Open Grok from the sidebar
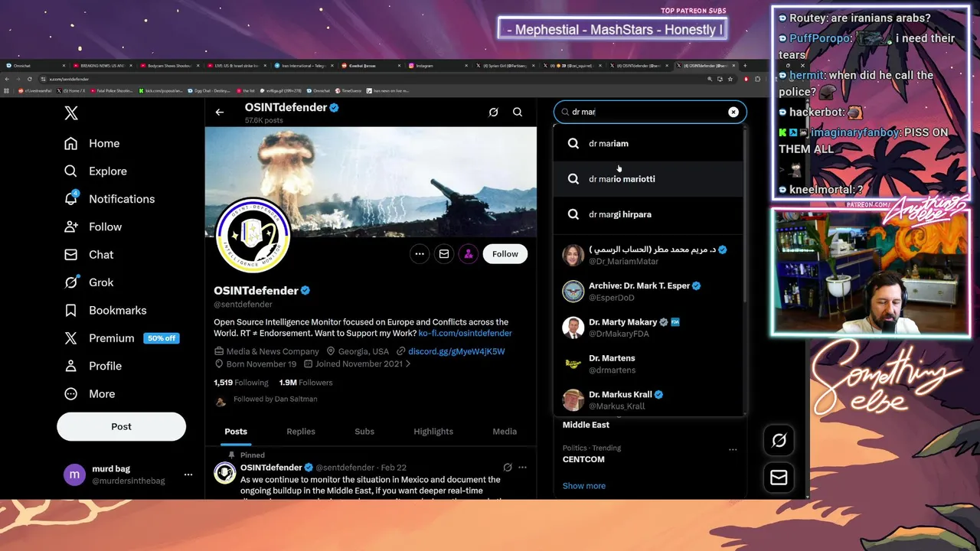980x551 pixels. (x=89, y=282)
